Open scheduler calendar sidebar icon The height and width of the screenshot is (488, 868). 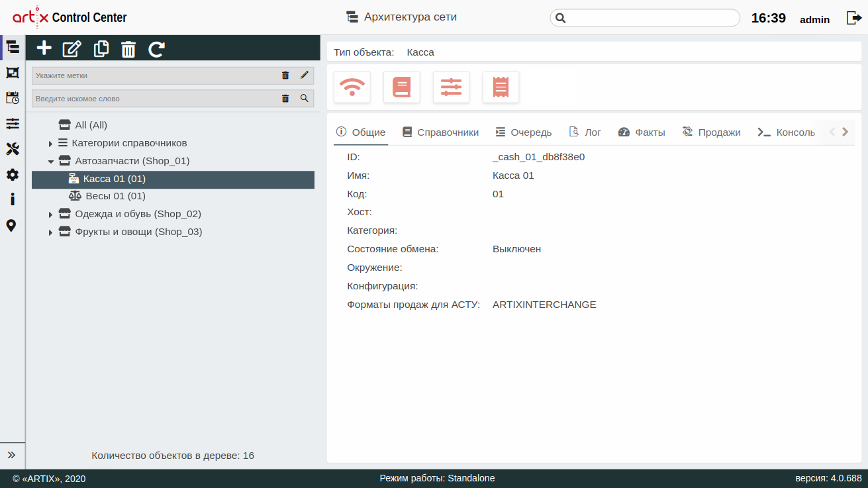coord(13,98)
